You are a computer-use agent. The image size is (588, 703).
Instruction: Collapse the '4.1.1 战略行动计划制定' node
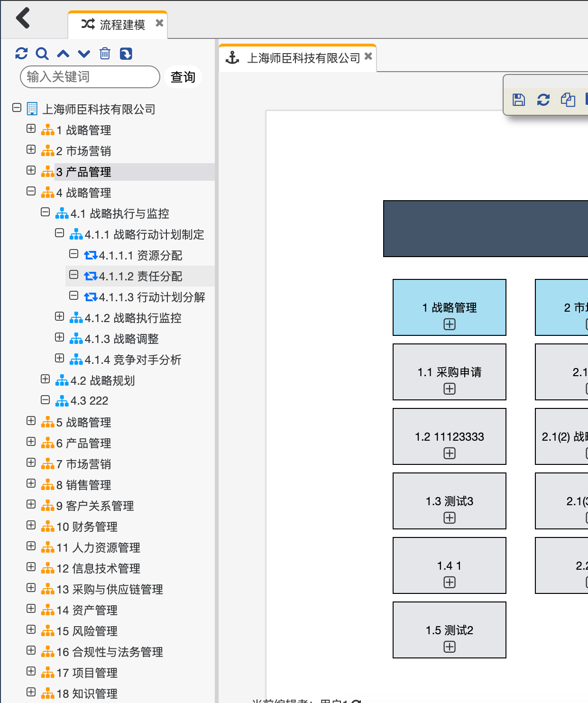[x=60, y=233]
